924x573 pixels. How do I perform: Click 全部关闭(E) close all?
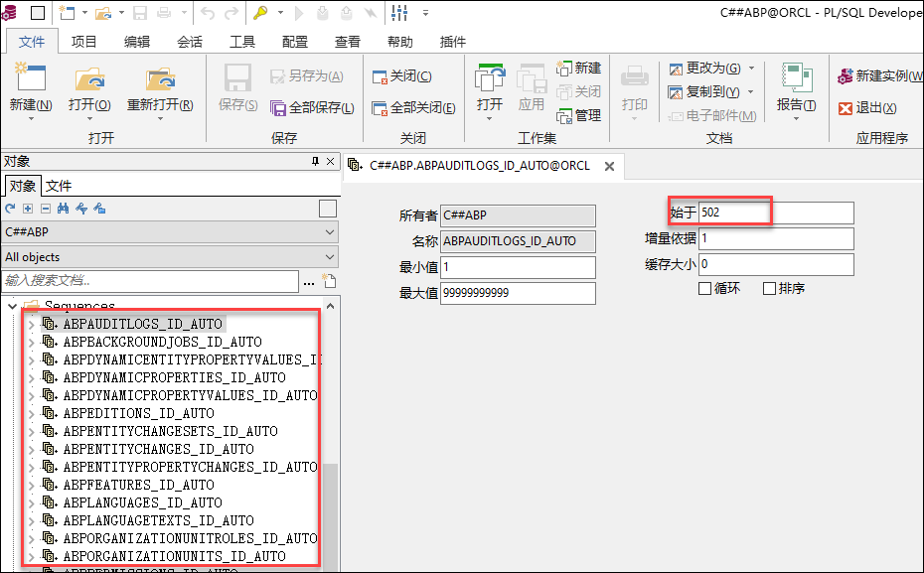tap(413, 108)
